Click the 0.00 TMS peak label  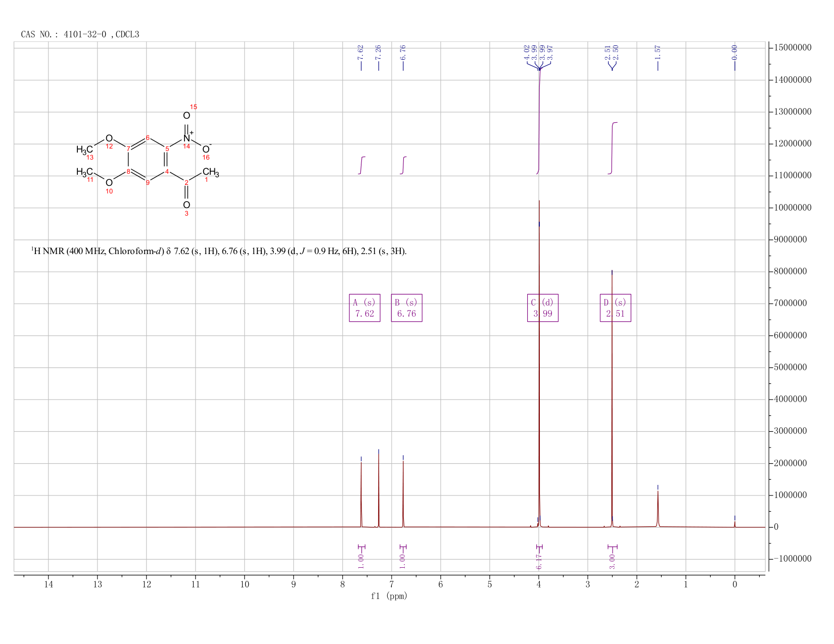click(x=734, y=52)
